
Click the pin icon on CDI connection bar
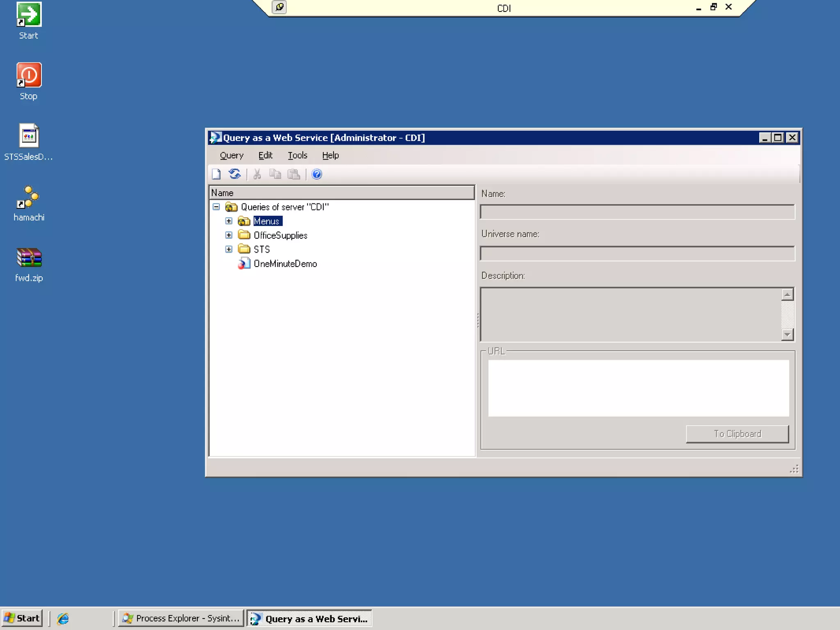point(279,7)
